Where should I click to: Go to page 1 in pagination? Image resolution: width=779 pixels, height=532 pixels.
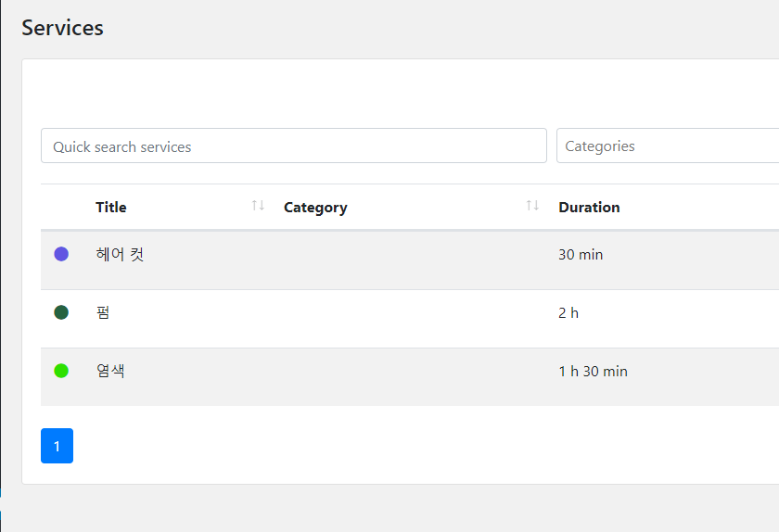pyautogui.click(x=57, y=446)
